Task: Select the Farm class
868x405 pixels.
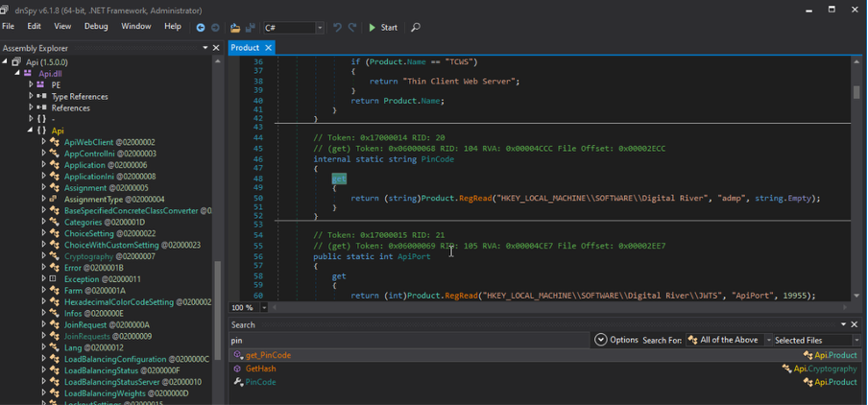Action: [x=95, y=291]
